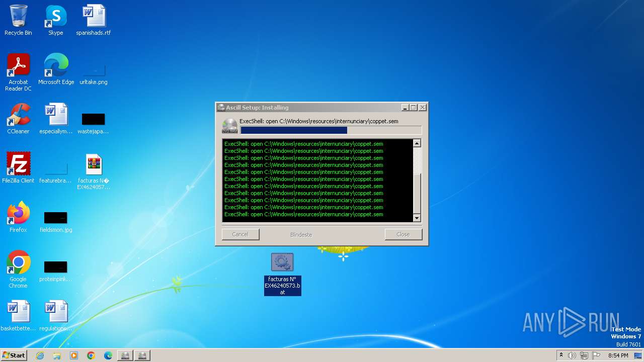Open CCleaner desktop shortcut
Viewport: 644px width, 362px height.
click(18, 119)
